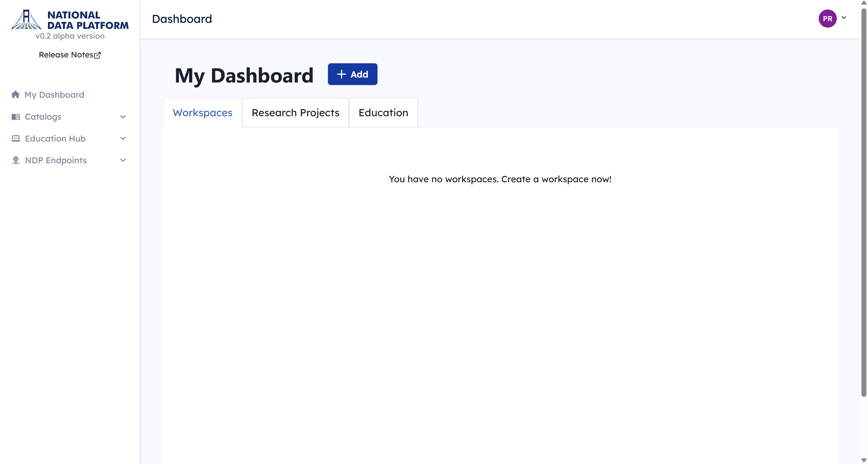Expand the Catalogs chevron
This screenshot has height=464, width=868.
point(123,117)
